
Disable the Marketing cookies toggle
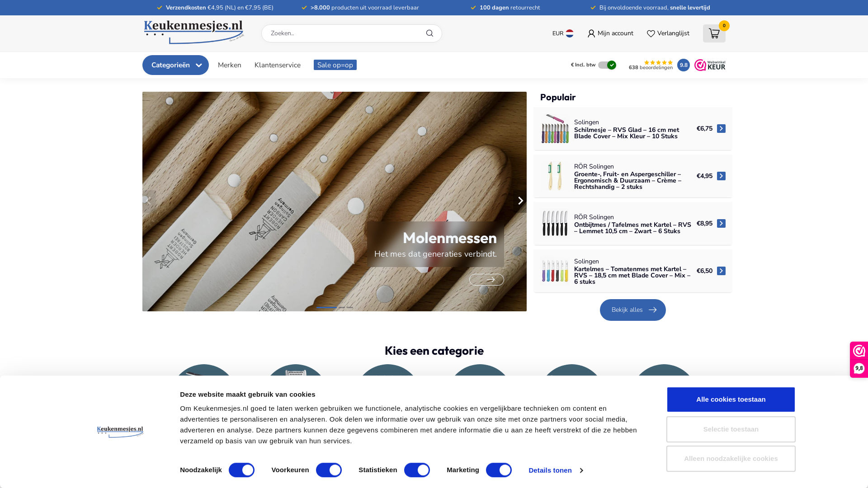pos(499,470)
